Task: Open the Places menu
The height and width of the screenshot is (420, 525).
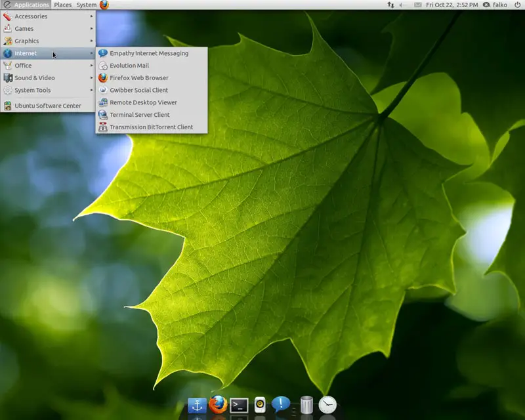Action: pos(62,5)
